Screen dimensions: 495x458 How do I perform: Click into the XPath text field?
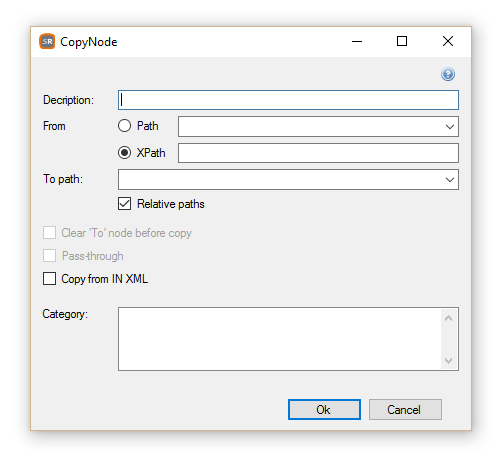(x=318, y=153)
